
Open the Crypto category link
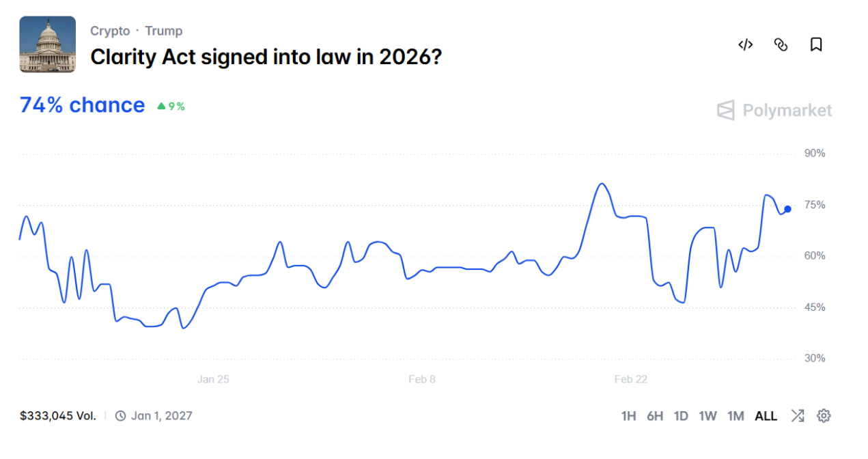point(110,31)
